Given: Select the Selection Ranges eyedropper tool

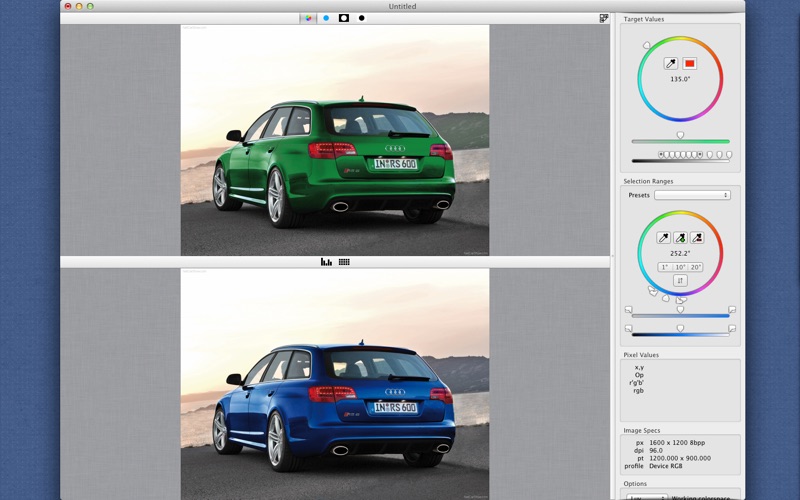Looking at the screenshot, I should click(663, 238).
